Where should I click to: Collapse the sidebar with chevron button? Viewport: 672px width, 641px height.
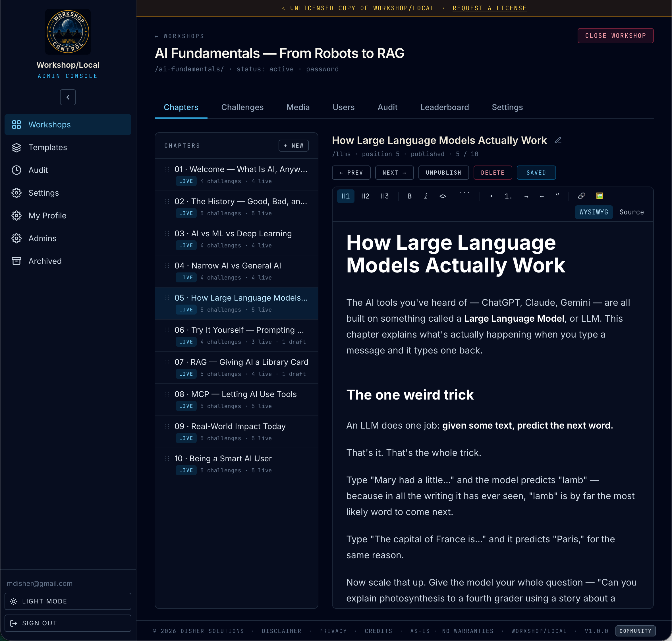pos(68,97)
